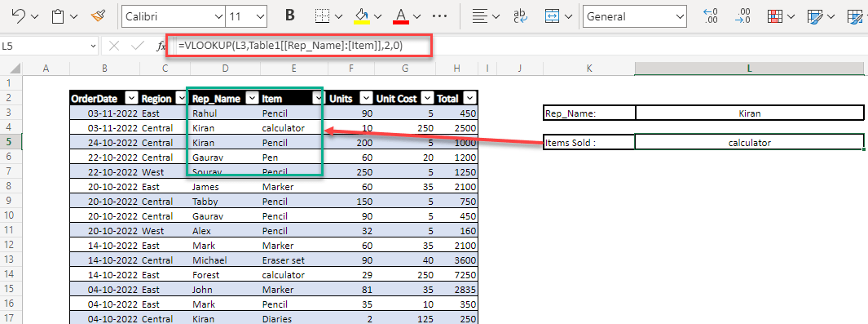Select the Total cell showing 3600
868x324 pixels.
point(456,260)
